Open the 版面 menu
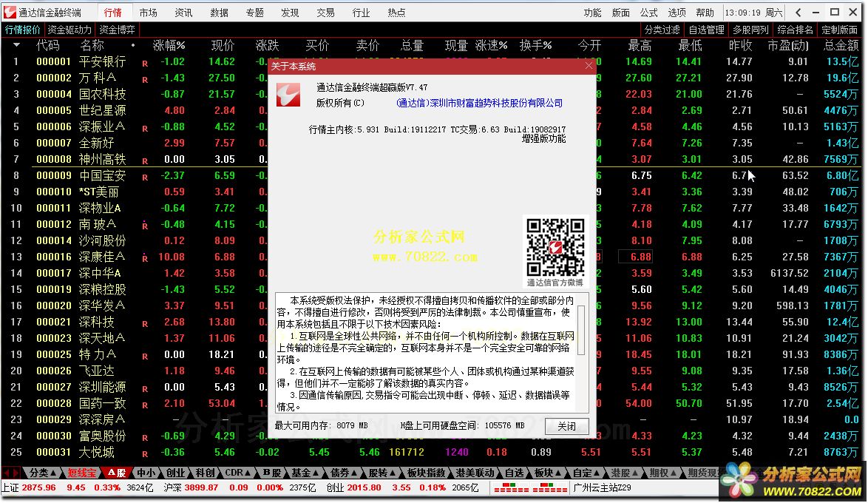 pos(620,12)
